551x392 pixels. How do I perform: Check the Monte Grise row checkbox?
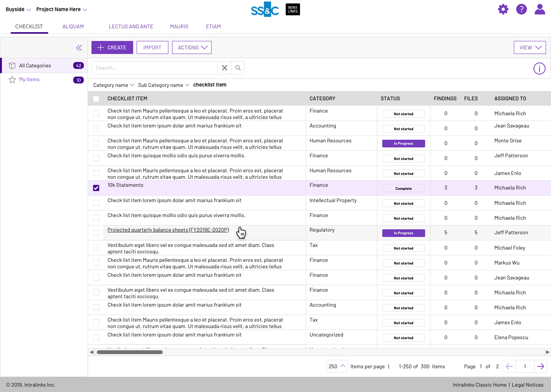coord(96,143)
